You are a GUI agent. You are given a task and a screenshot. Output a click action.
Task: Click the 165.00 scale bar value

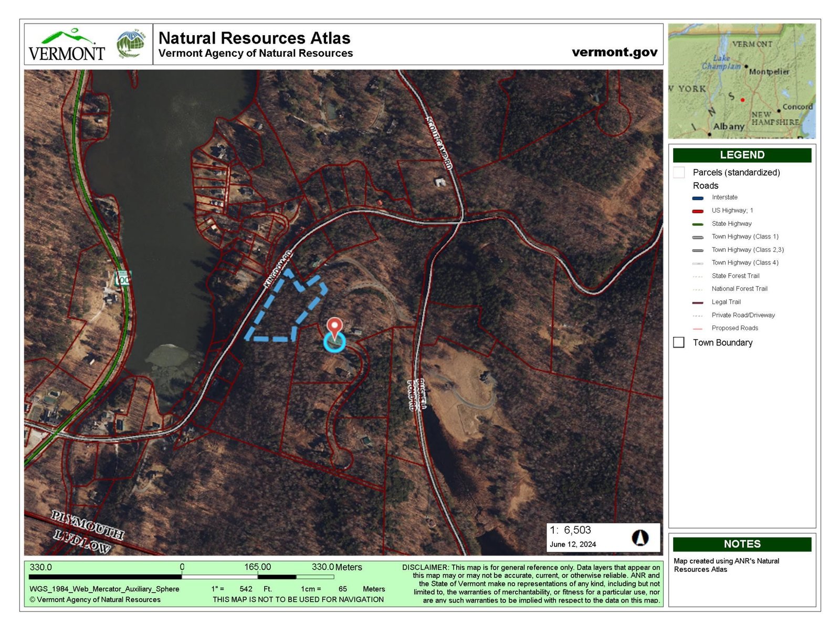pyautogui.click(x=258, y=567)
